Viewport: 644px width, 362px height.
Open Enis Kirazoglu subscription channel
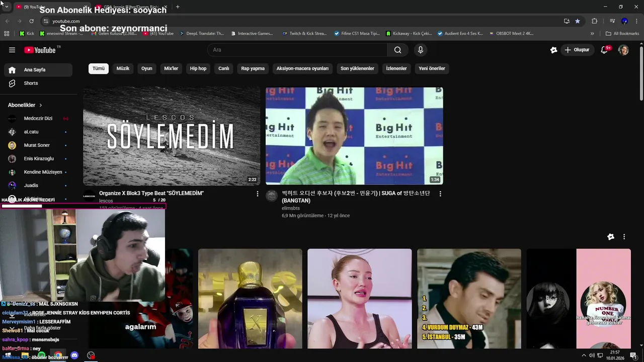click(x=38, y=159)
